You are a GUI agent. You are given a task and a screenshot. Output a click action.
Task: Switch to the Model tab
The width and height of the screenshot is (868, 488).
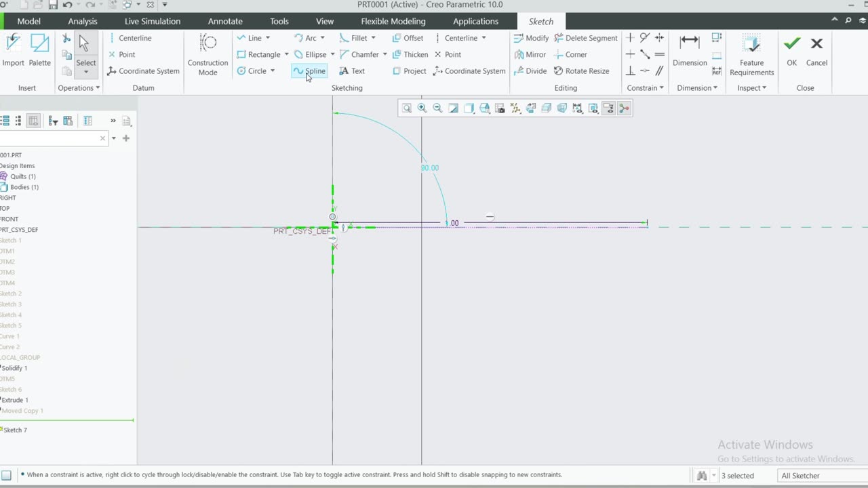28,21
